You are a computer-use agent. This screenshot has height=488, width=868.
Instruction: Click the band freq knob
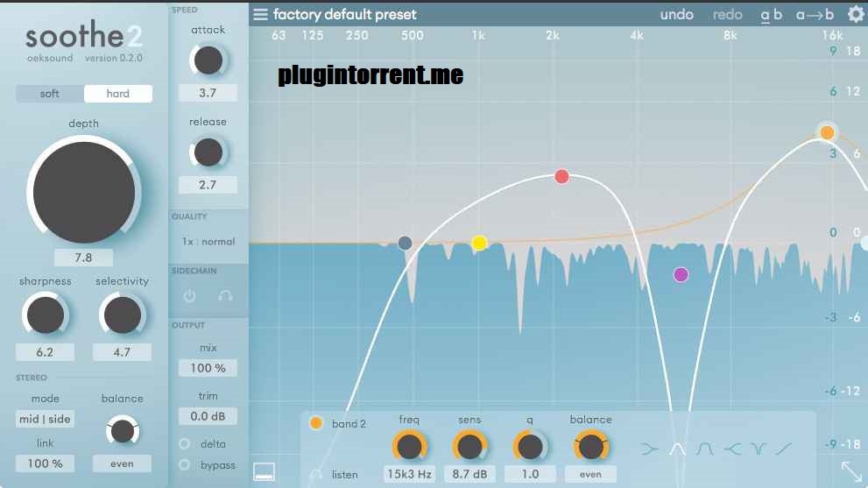[x=409, y=447]
